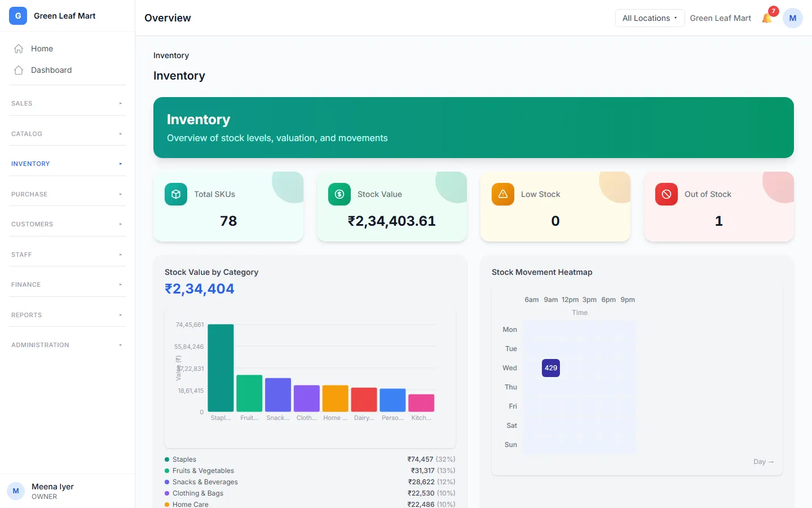This screenshot has height=508, width=812.
Task: Click Meena Iyer avatar in sidebar footer
Action: tap(16, 491)
